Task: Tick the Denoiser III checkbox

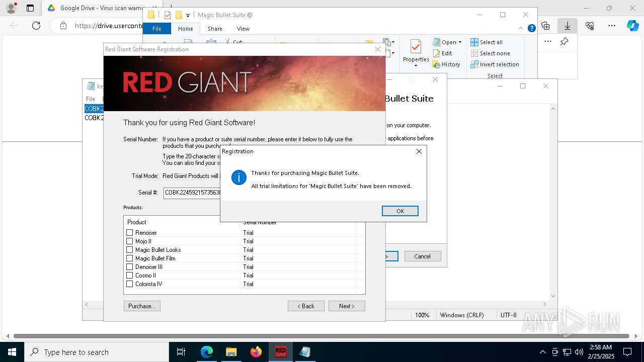Action: 130,267
